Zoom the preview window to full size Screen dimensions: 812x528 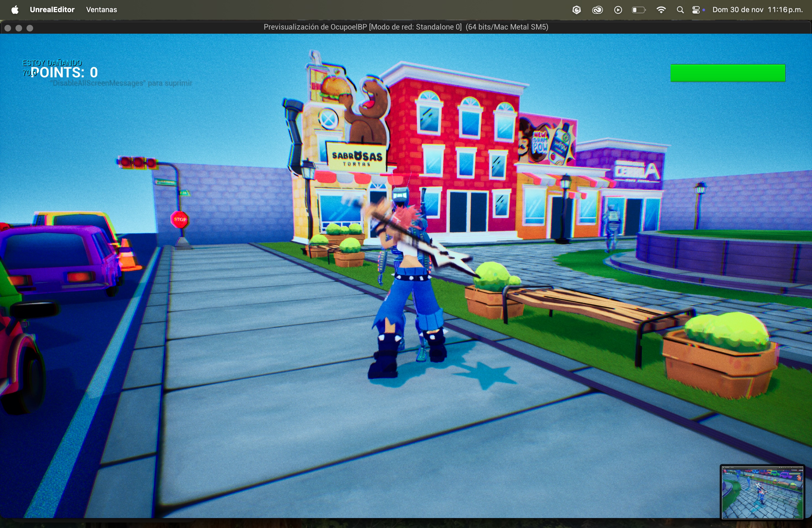[30, 28]
